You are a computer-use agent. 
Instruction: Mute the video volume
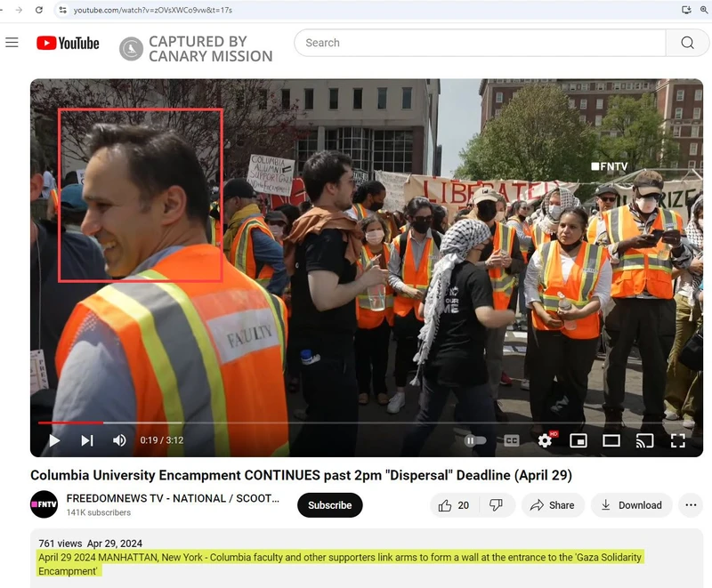119,440
